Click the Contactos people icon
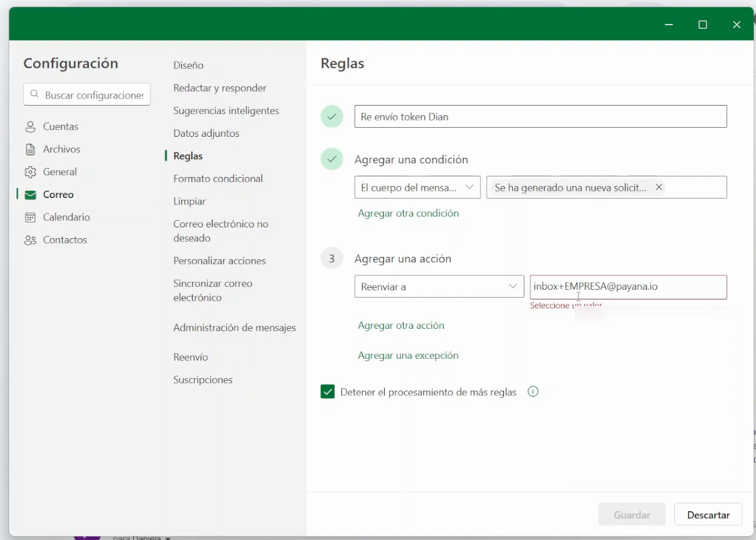 coord(30,240)
